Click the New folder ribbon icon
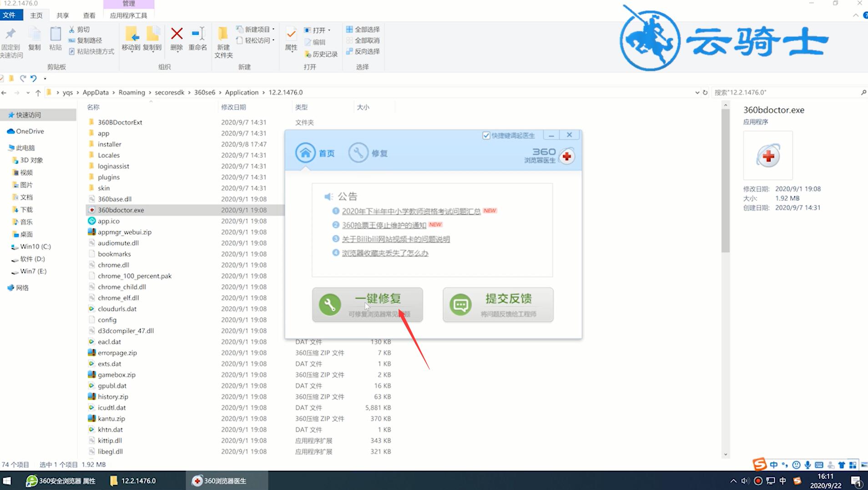Image resolution: width=868 pixels, height=490 pixels. point(223,34)
